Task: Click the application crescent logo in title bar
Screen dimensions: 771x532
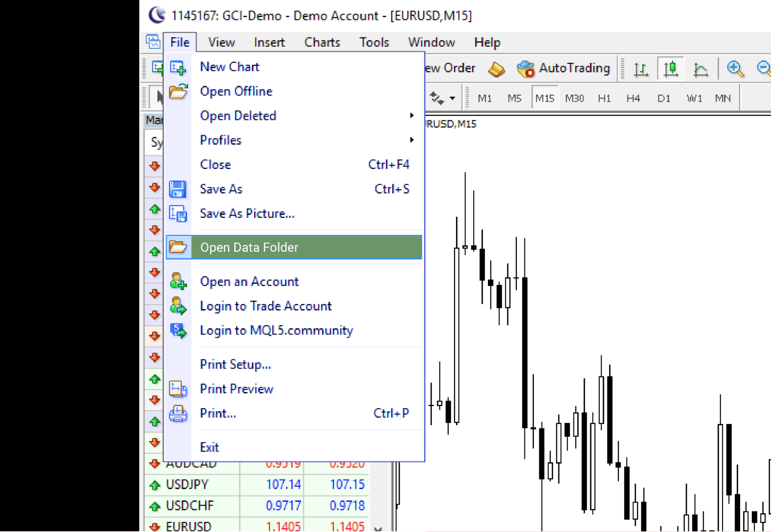Action: click(157, 15)
